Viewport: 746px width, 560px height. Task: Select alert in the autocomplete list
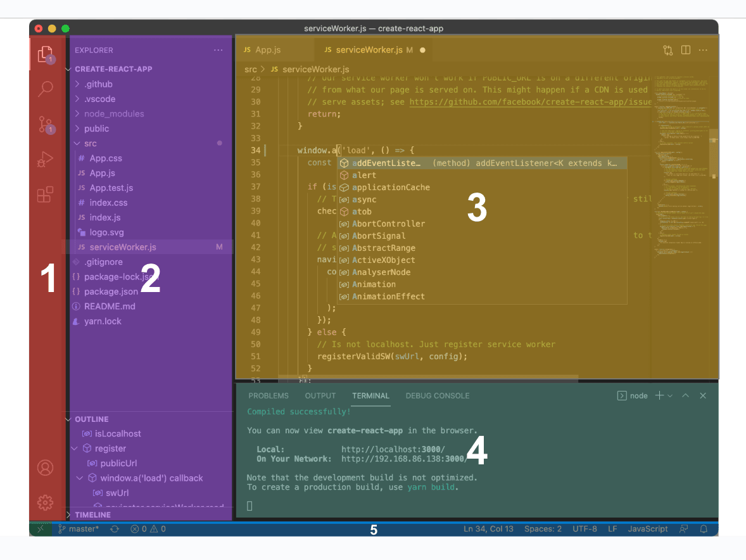pyautogui.click(x=364, y=175)
